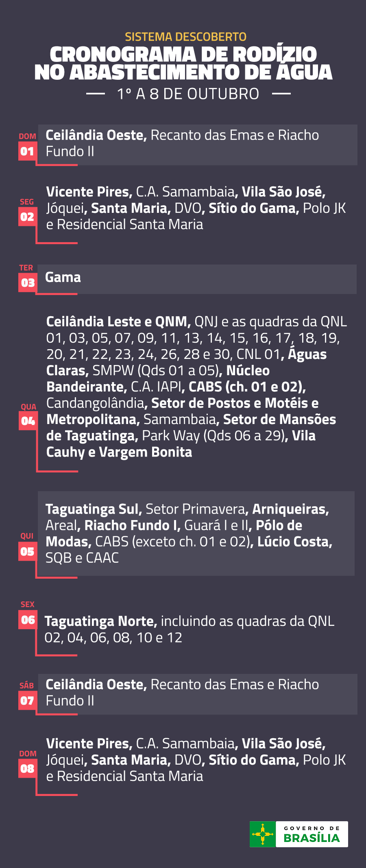Click the QUA weekday label
The width and height of the screenshot is (366, 868).
point(28,407)
